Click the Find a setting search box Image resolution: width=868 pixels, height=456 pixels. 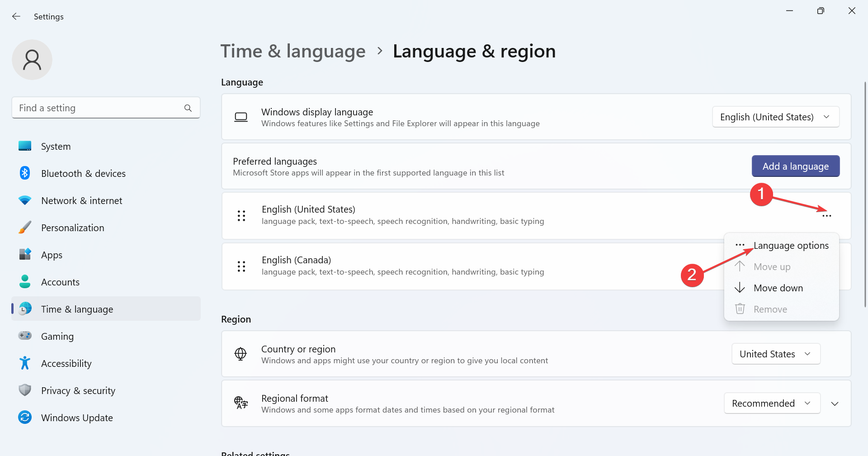(x=99, y=108)
